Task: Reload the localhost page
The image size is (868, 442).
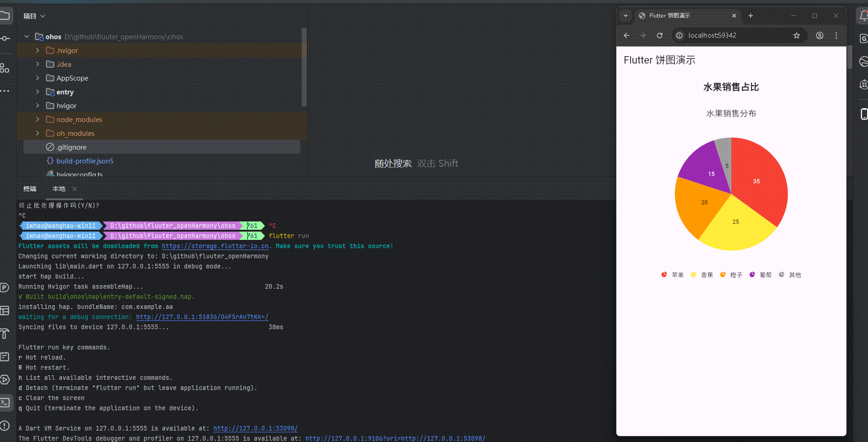Action: pos(660,35)
